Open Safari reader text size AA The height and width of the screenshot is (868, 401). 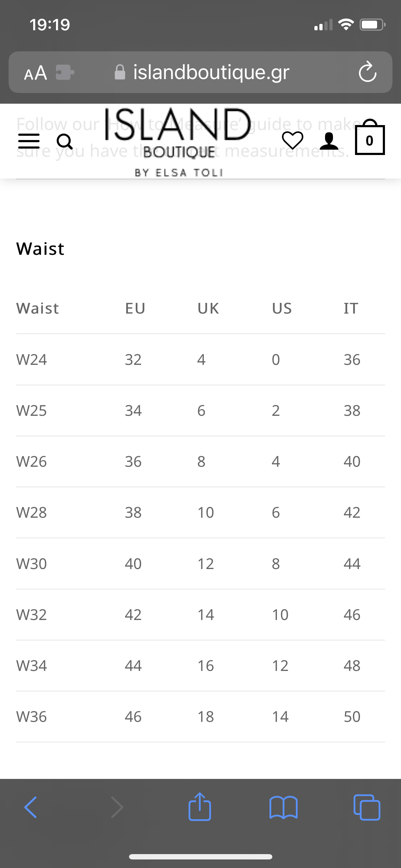pyautogui.click(x=36, y=73)
